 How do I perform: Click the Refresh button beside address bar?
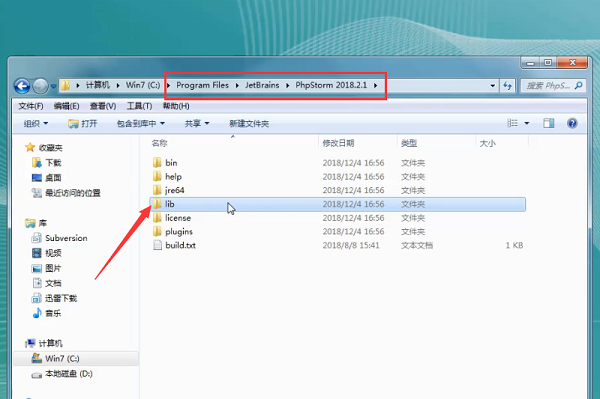point(507,86)
